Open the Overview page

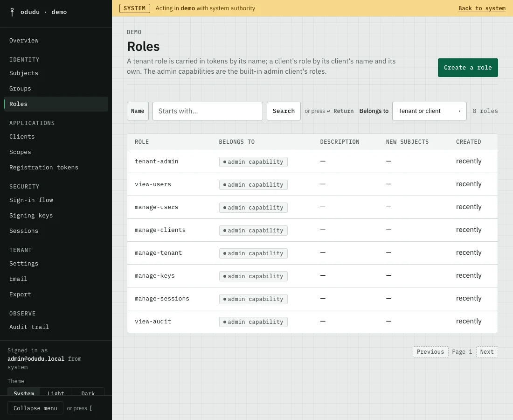(24, 41)
